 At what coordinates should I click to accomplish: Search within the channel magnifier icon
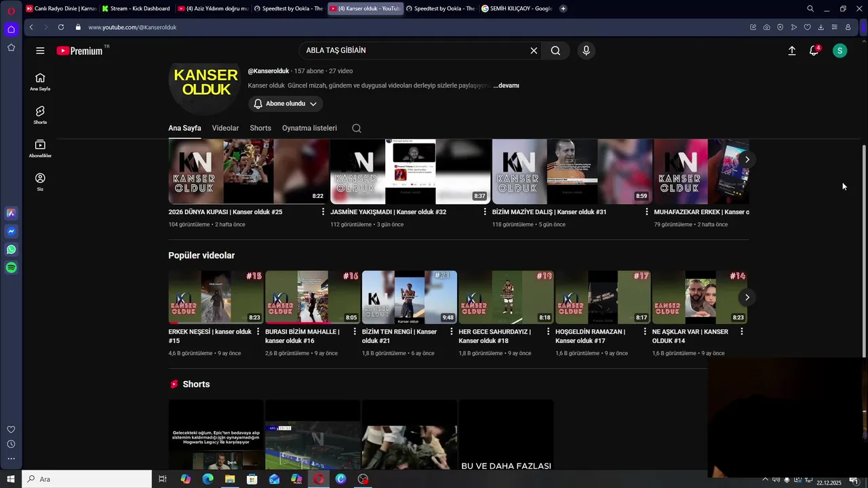point(357,128)
